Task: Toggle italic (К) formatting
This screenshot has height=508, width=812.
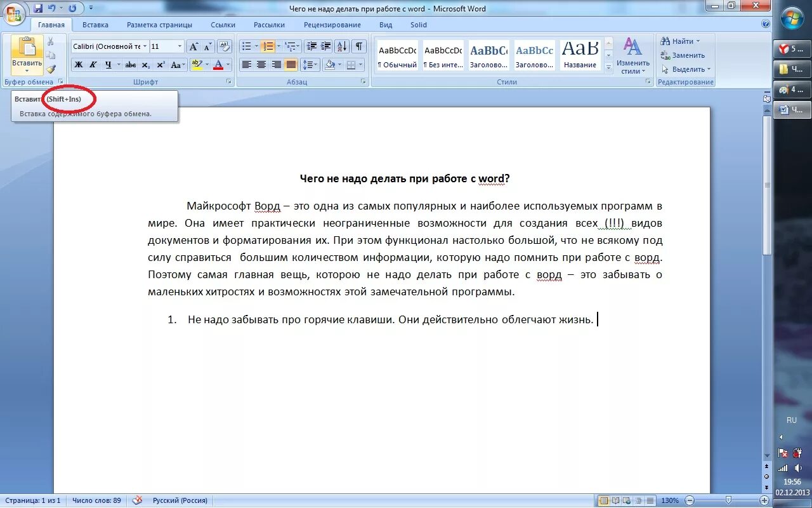Action: 93,65
